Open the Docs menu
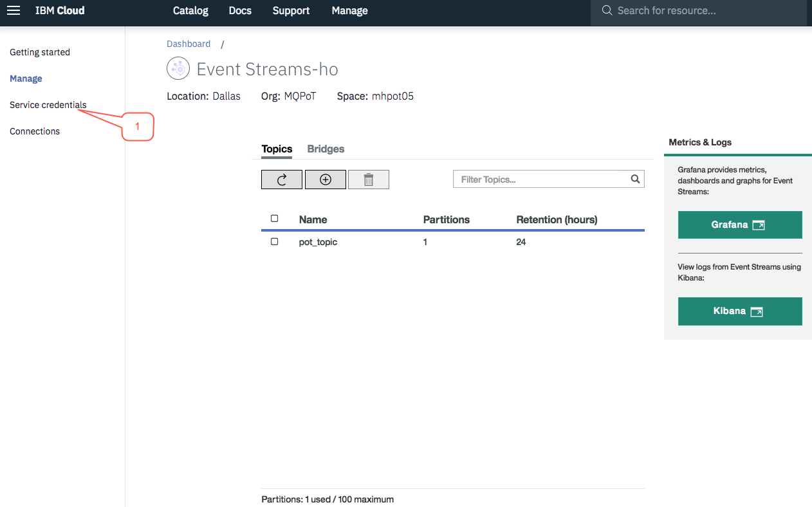Viewport: 812px width, 507px height. pos(240,11)
